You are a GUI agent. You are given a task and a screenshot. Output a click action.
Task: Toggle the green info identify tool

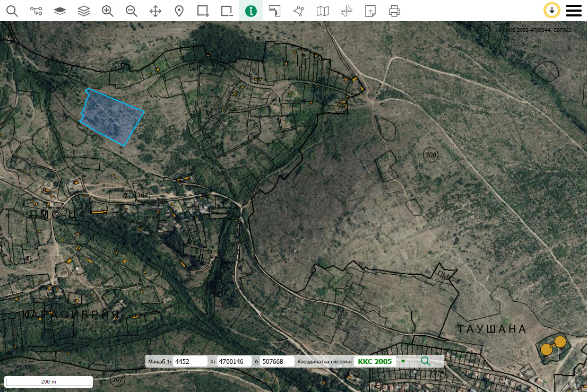point(251,11)
